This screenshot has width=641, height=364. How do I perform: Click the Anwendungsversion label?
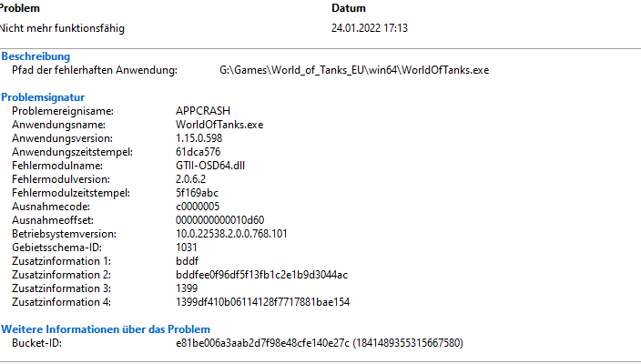pyautogui.click(x=62, y=138)
